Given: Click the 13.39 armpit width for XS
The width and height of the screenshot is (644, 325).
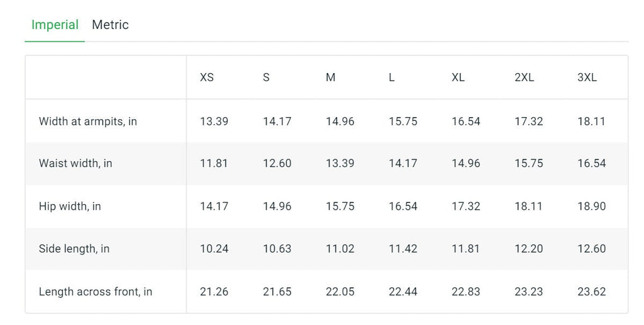Looking at the screenshot, I should point(214,121).
